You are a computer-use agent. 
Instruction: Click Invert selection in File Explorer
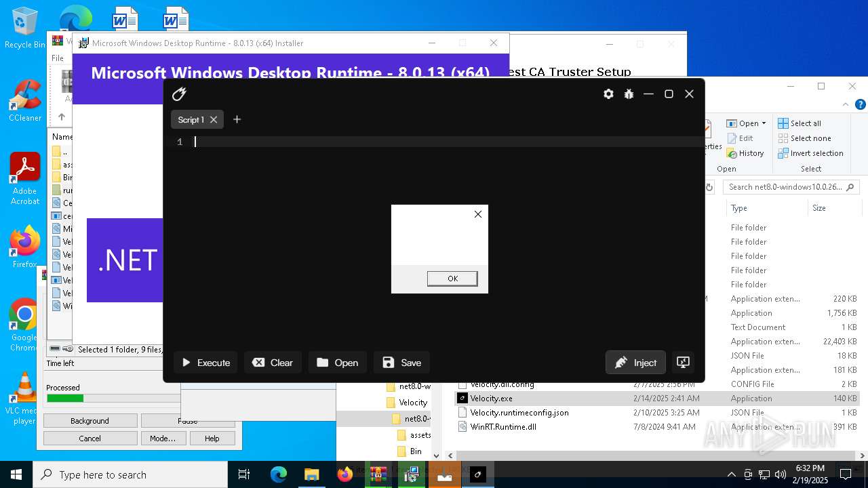pyautogui.click(x=810, y=153)
